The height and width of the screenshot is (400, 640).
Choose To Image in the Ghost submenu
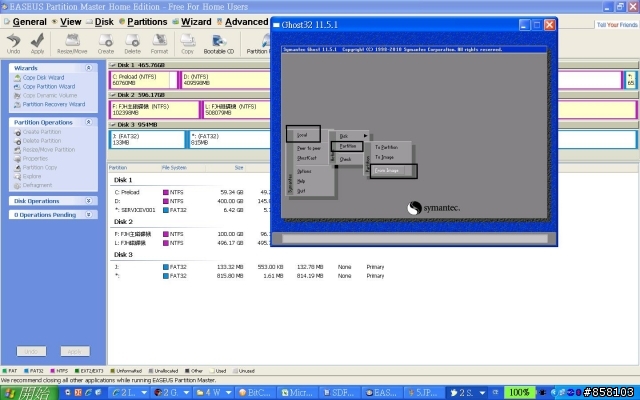click(x=384, y=157)
